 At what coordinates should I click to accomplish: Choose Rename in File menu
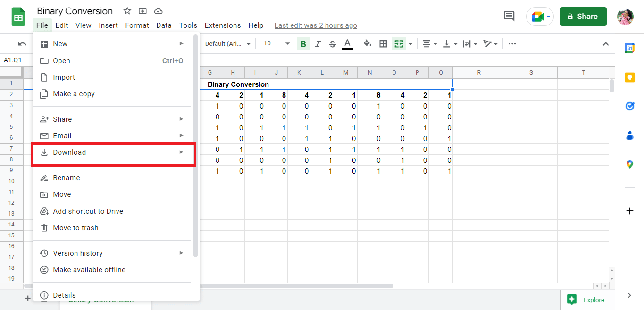pos(112,178)
